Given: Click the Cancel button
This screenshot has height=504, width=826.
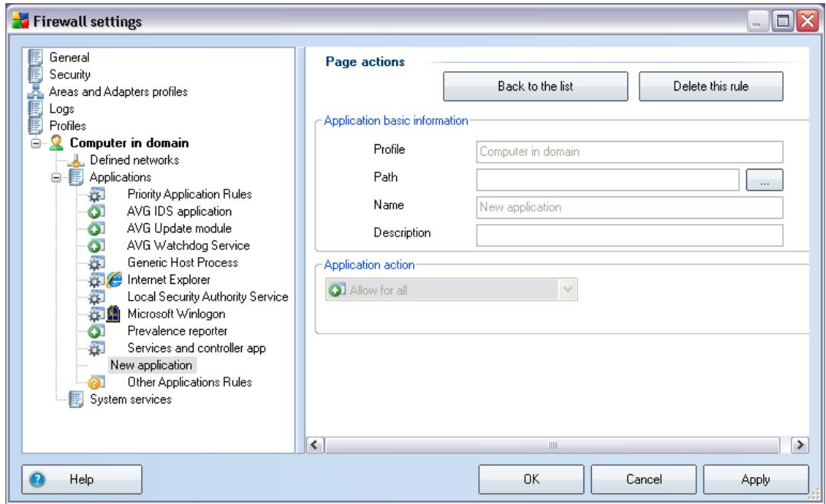Looking at the screenshot, I should [644, 479].
